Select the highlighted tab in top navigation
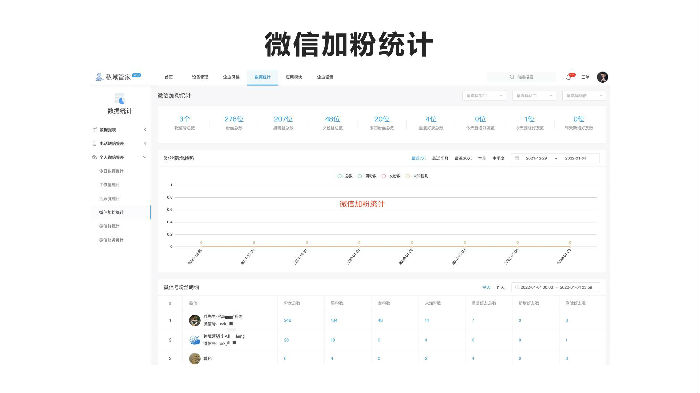Image resolution: width=700 pixels, height=393 pixels. click(x=262, y=77)
